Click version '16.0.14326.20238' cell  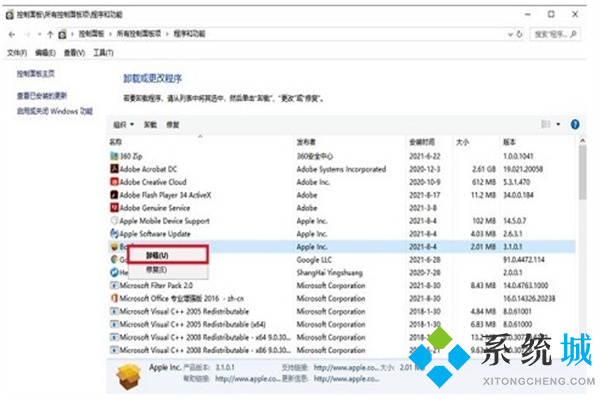click(x=529, y=298)
